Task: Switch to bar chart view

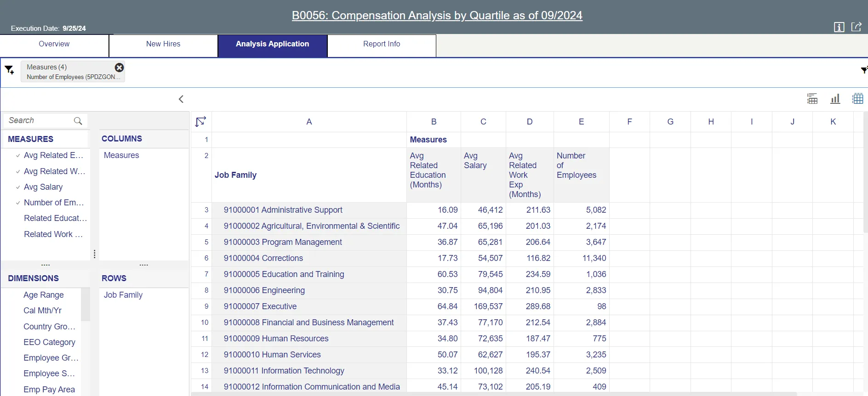Action: (x=835, y=99)
